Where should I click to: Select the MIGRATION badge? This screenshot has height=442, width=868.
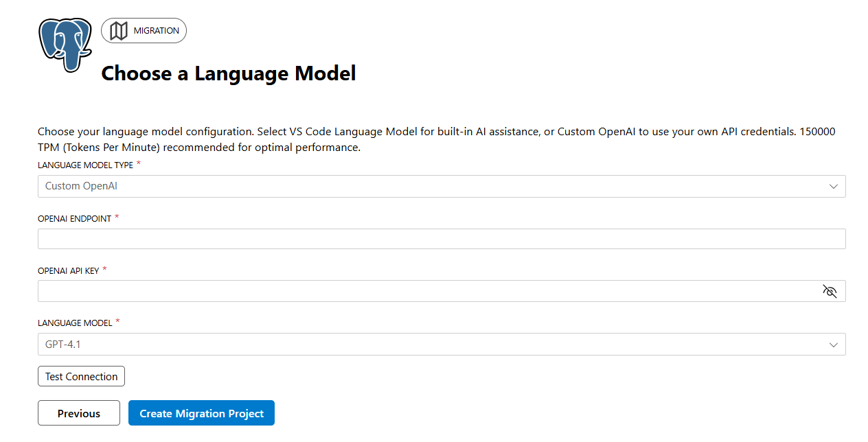(144, 30)
